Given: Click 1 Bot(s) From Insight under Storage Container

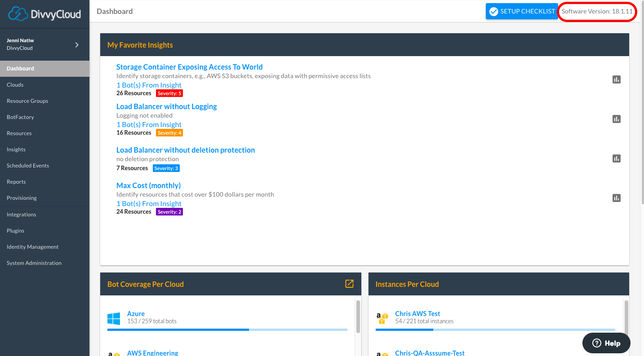Looking at the screenshot, I should point(149,85).
